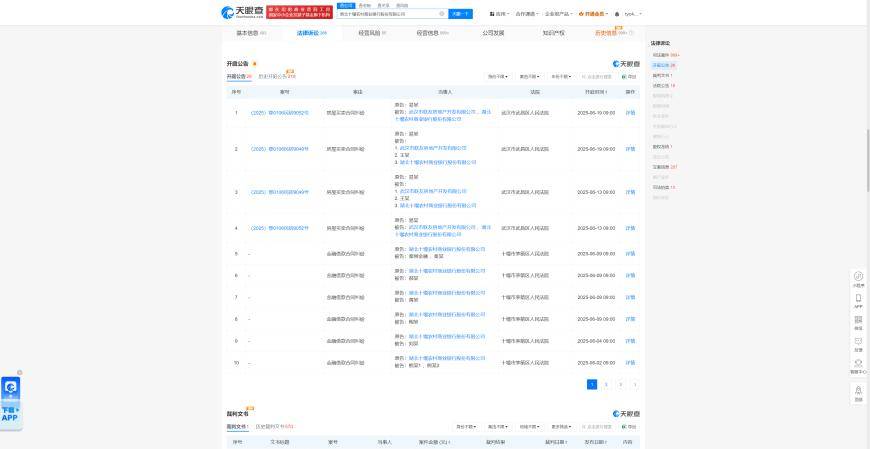Clear the search box with the X icon
Viewport: 870px width, 449px height.
pos(442,14)
